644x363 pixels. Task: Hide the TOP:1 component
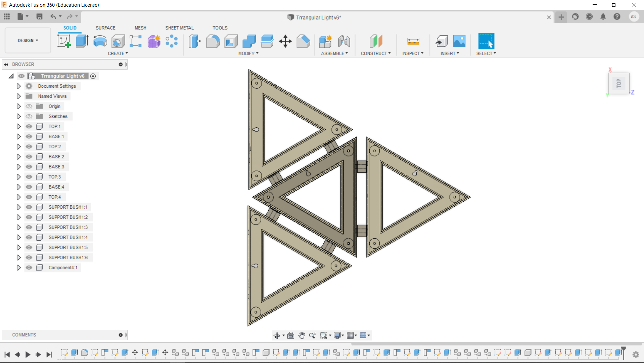[29, 126]
